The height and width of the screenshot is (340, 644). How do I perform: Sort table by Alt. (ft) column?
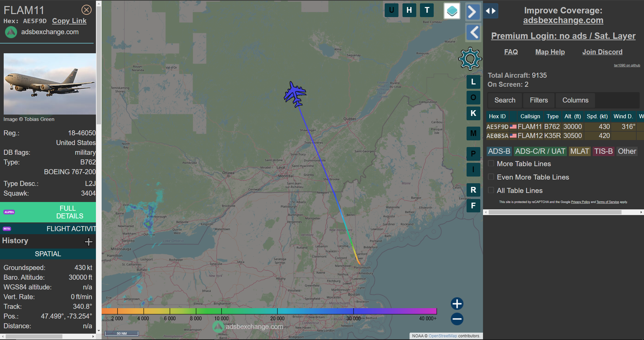(573, 116)
